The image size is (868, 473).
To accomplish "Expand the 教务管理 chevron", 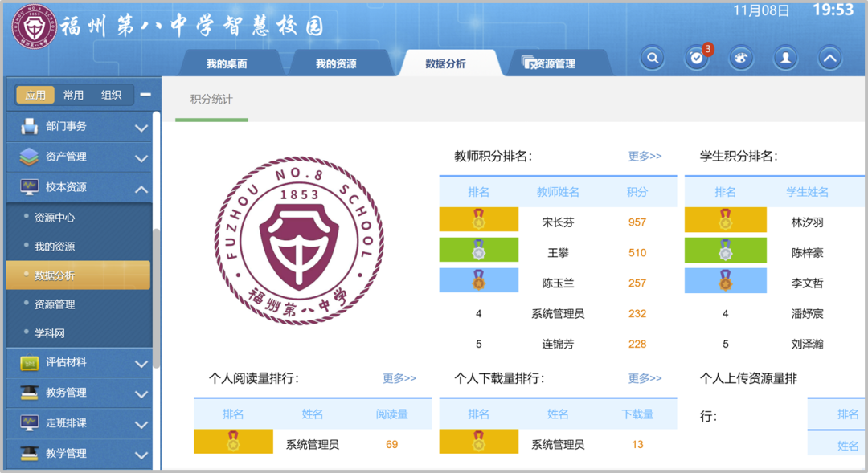I will click(141, 394).
